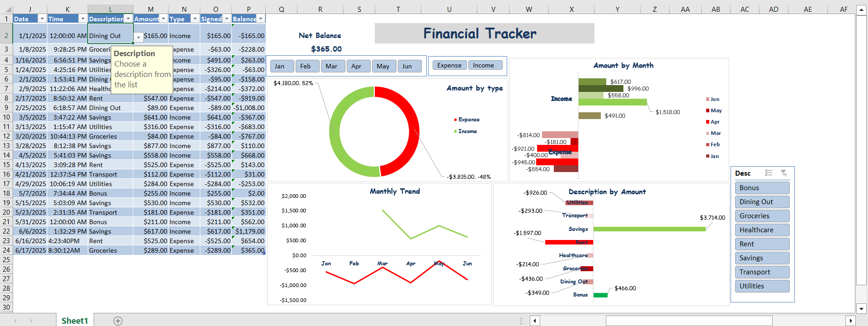868x326 pixels.
Task: Filter by Groceries in Desc slicer
Action: coord(762,216)
